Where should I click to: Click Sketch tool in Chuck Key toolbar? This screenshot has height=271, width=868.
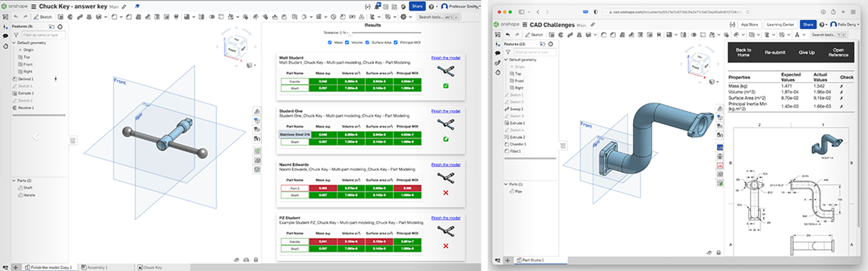pyautogui.click(x=43, y=17)
